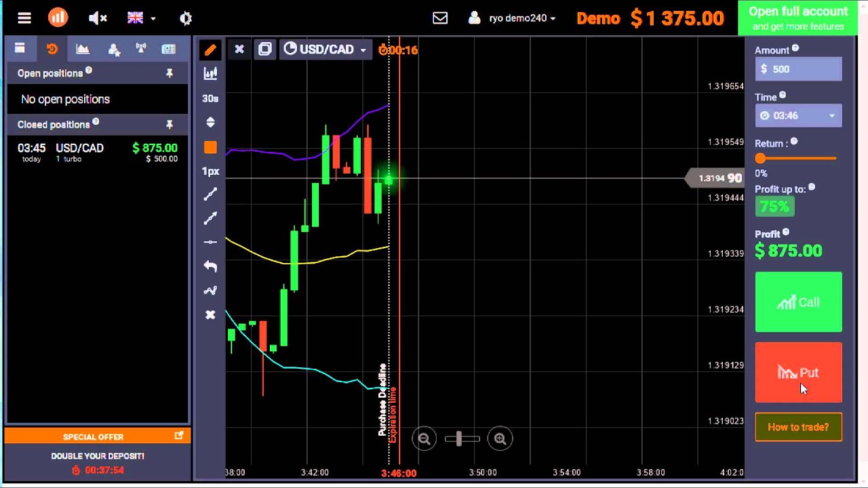Pin the Open positions panel
Image resolution: width=868 pixels, height=488 pixels.
(x=170, y=73)
